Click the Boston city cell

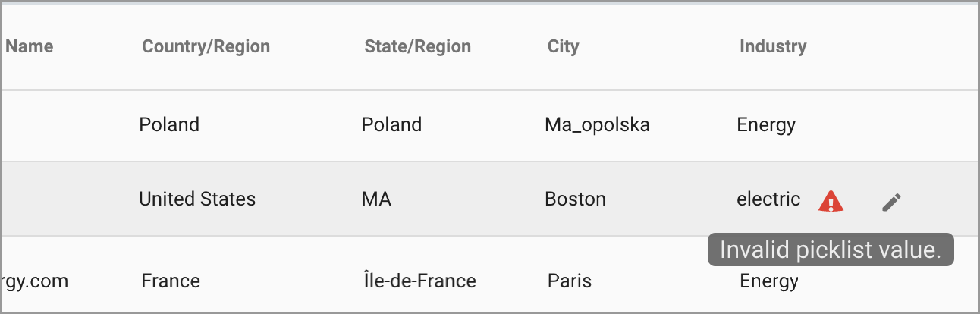(575, 199)
